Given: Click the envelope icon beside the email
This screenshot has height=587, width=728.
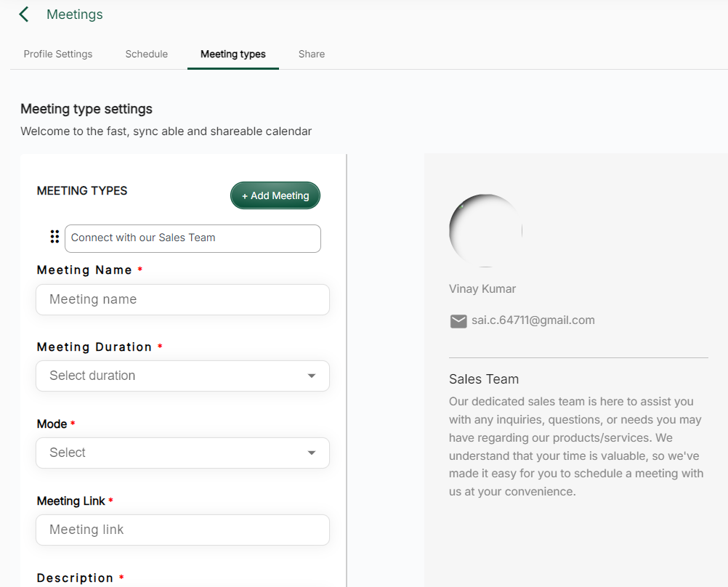Looking at the screenshot, I should coord(458,321).
